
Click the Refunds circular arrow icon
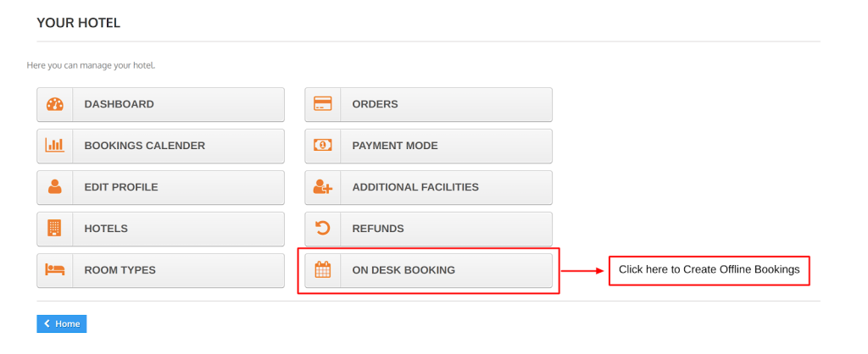coord(323,228)
